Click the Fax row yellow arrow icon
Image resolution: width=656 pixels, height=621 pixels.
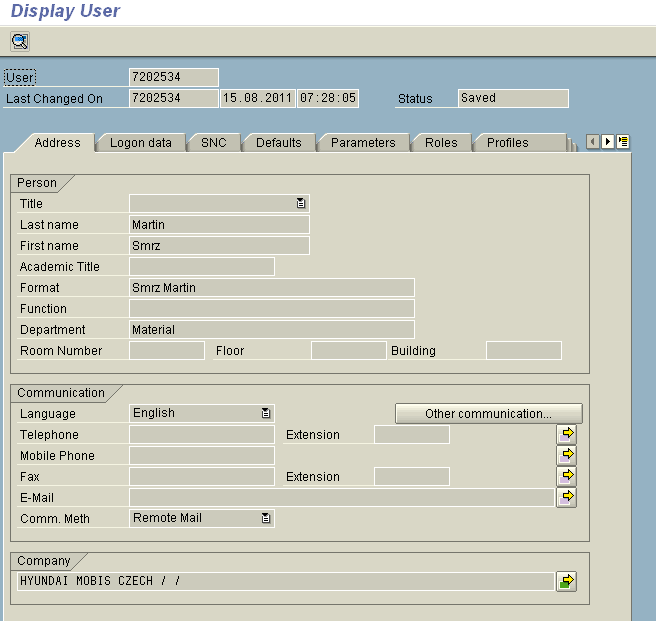(x=566, y=476)
